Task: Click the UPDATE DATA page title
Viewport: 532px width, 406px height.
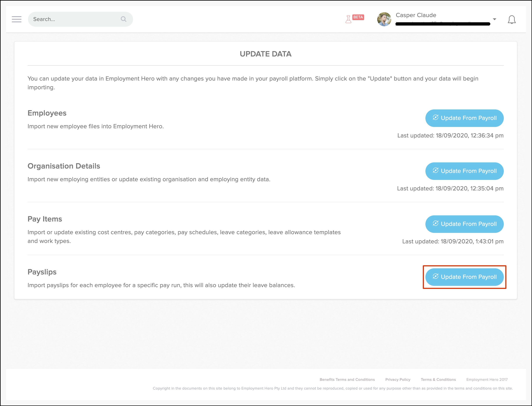Action: 265,54
